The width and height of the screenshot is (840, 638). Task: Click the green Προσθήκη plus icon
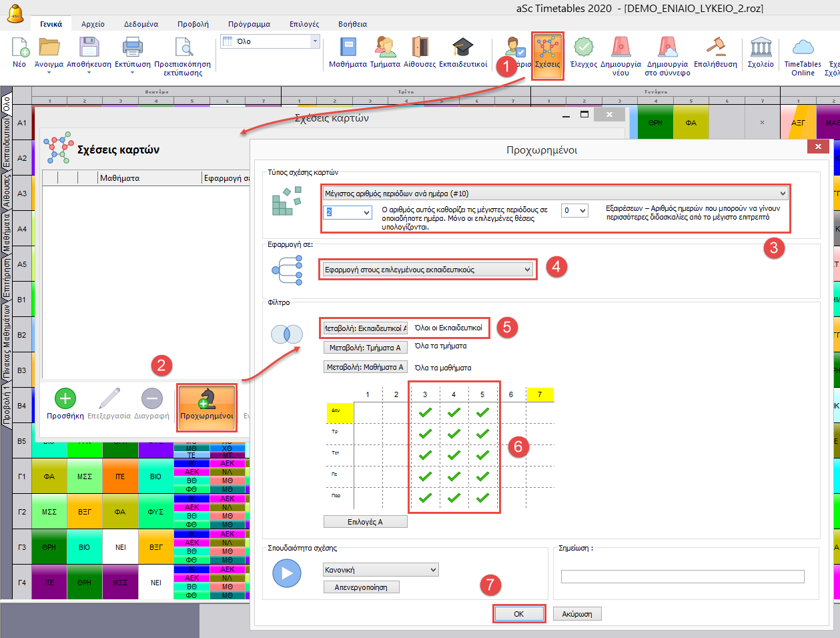[65, 399]
